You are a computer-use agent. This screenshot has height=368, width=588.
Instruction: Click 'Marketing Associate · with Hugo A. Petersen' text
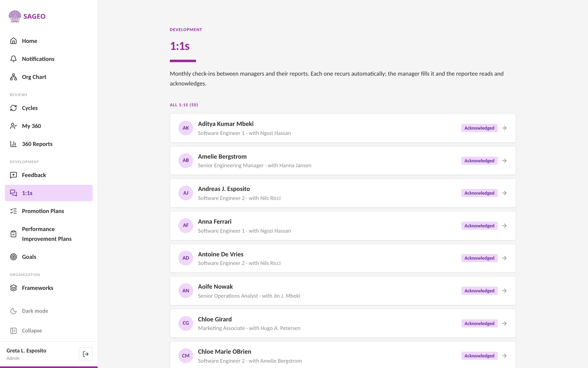pyautogui.click(x=249, y=328)
